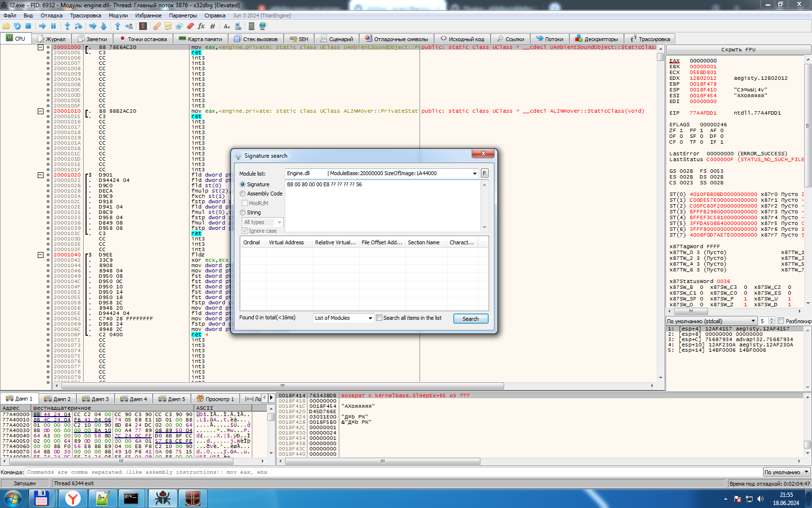Screen dimensions: 812x508
Task: Open the Comments toolbar icon
Action: (168, 26)
